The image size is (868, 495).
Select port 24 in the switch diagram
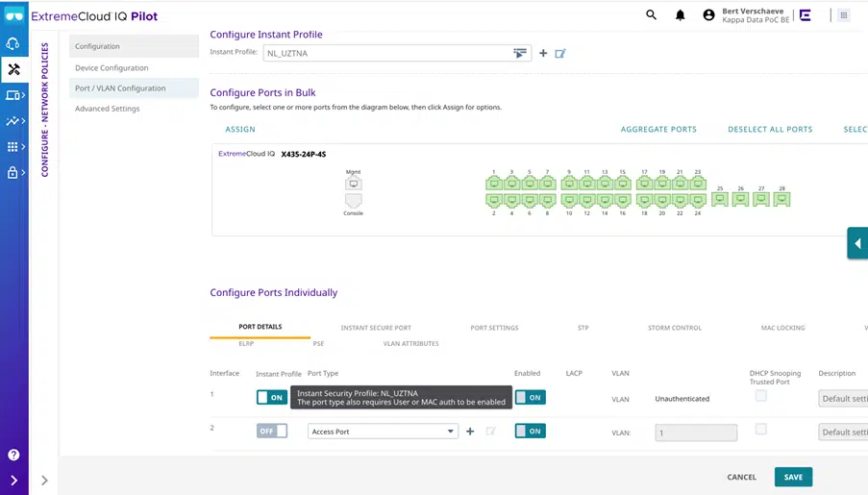pyautogui.click(x=698, y=200)
